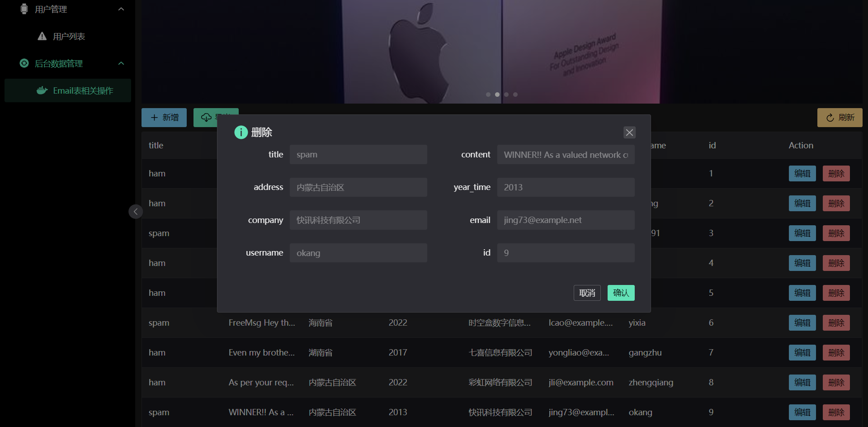
Task: Click the id column header
Action: click(712, 146)
